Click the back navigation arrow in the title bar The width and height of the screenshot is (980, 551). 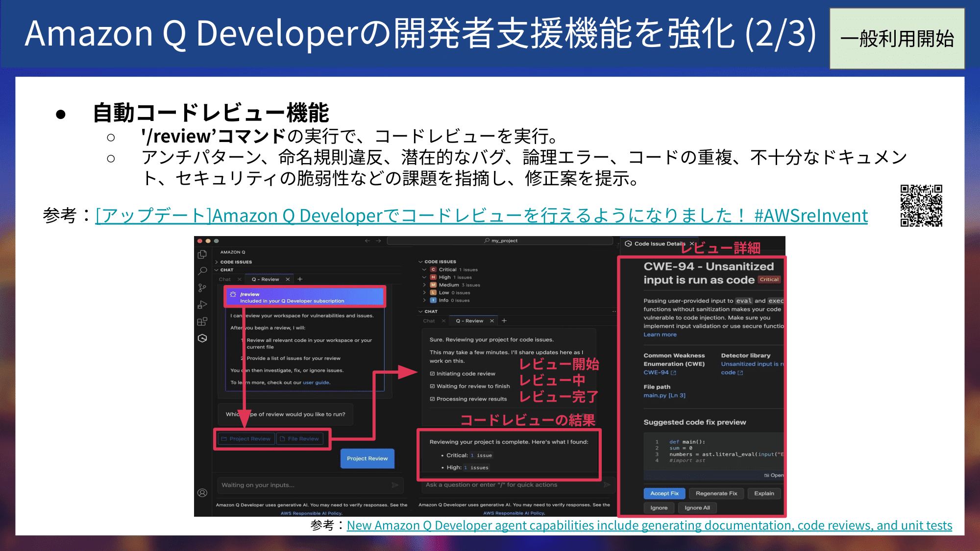click(x=367, y=240)
